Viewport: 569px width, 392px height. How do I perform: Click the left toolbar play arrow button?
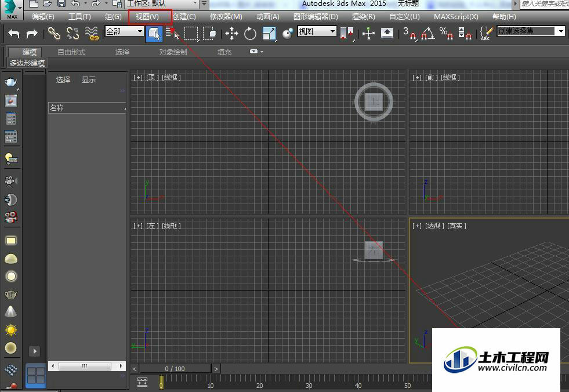pyautogui.click(x=34, y=351)
